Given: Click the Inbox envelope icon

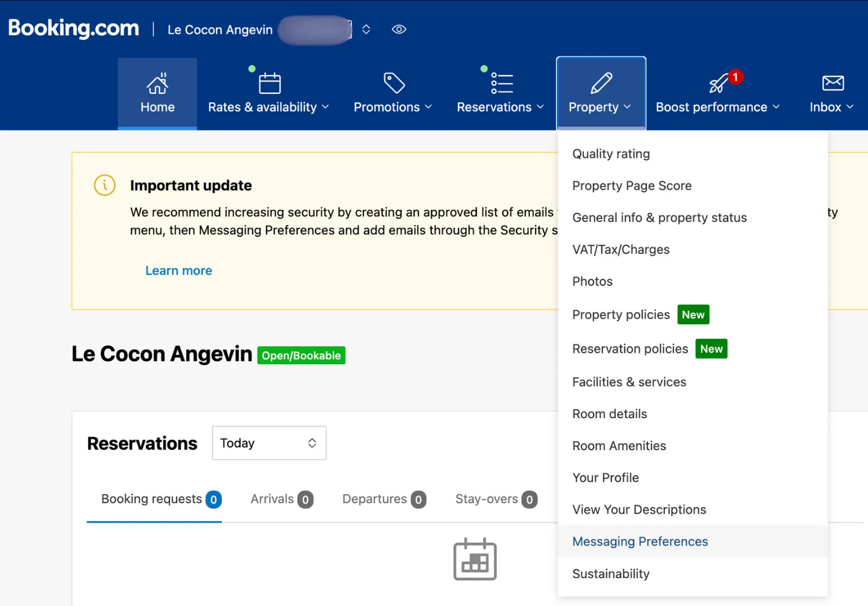Looking at the screenshot, I should pyautogui.click(x=833, y=83).
